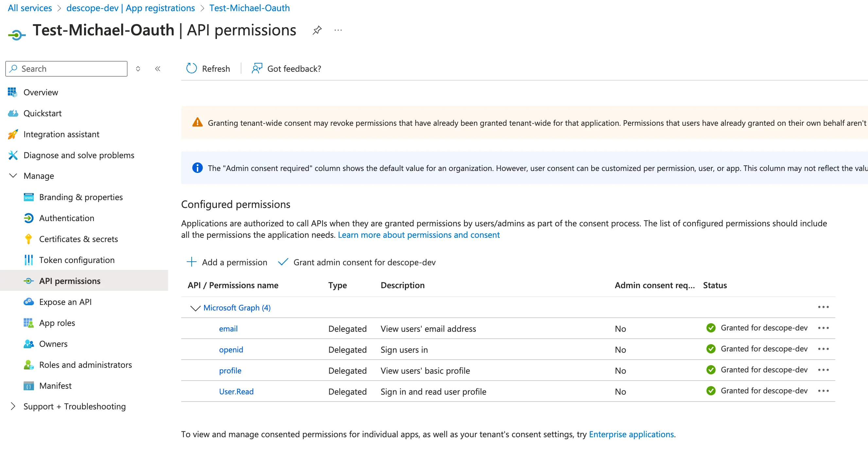The height and width of the screenshot is (450, 868).
Task: Open Authentication settings
Action: point(67,218)
